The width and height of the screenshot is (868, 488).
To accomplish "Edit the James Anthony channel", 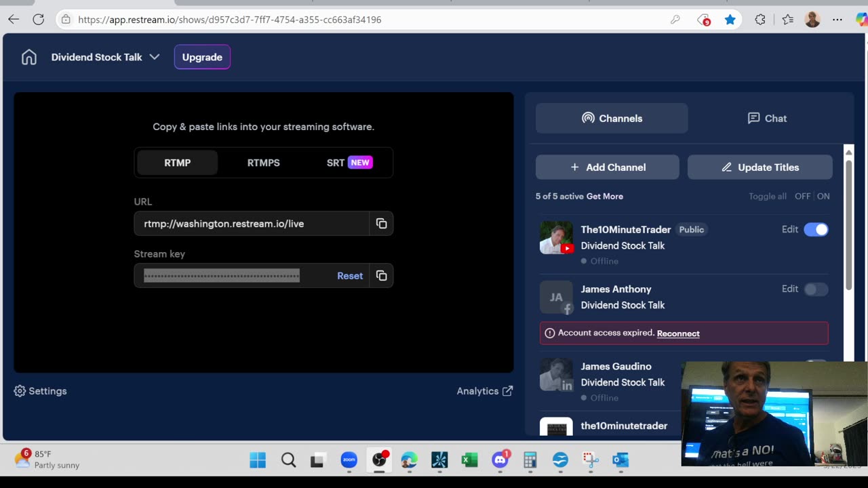I will (790, 289).
